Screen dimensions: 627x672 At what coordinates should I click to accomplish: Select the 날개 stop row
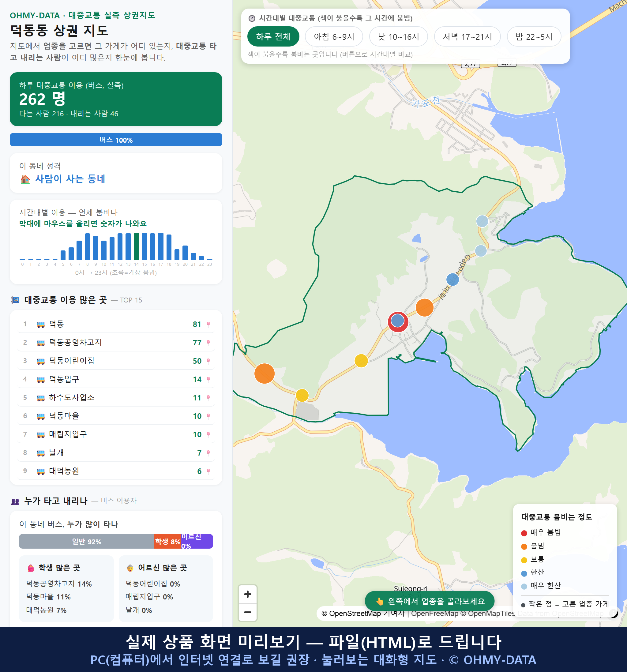pyautogui.click(x=116, y=452)
